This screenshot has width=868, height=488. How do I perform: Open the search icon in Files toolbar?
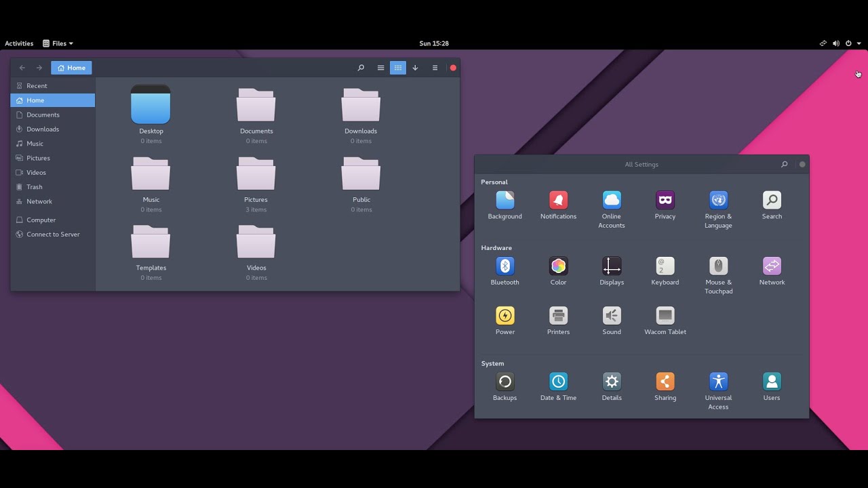pyautogui.click(x=361, y=68)
